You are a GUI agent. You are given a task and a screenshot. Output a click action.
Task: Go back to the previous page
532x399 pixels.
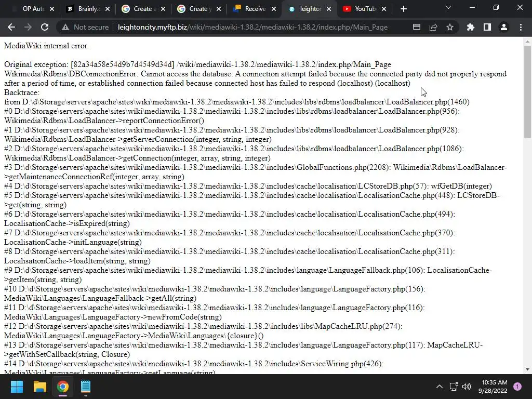coord(11,27)
